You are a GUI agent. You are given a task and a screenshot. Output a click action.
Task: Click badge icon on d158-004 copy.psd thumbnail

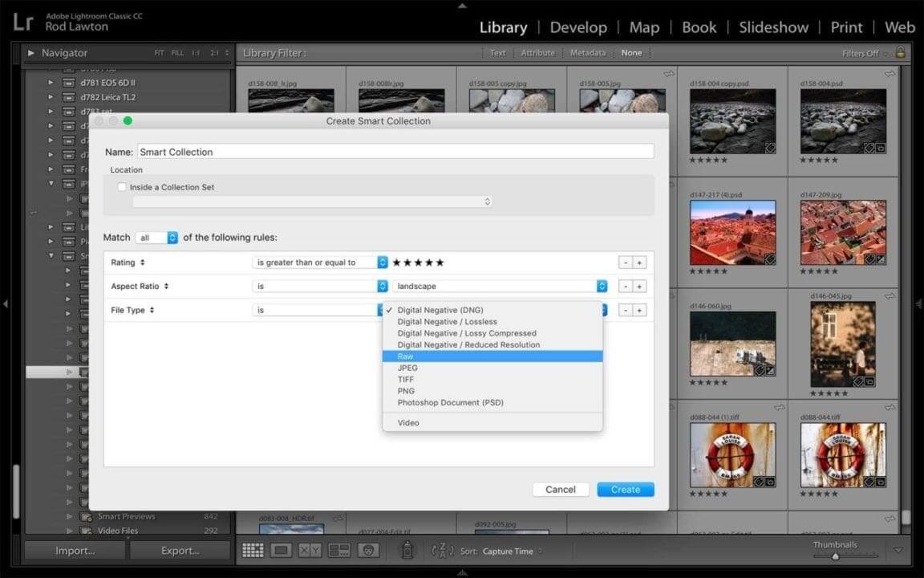pos(770,149)
